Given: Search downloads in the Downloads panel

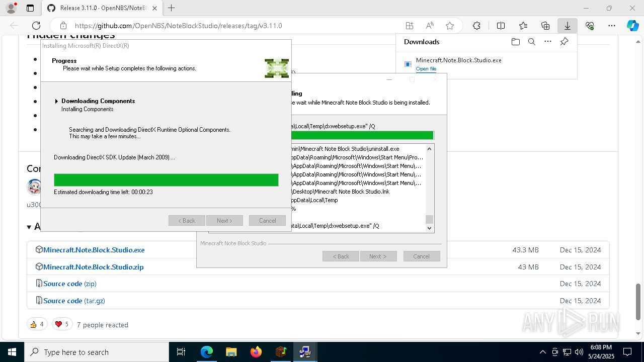Looking at the screenshot, I should (x=532, y=42).
